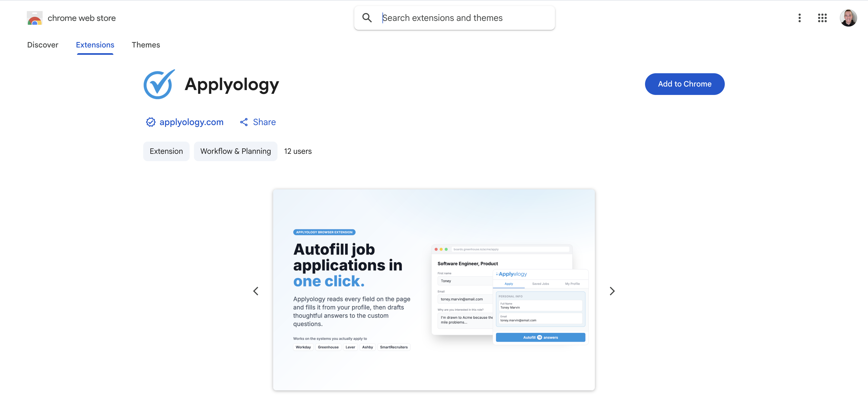Screen dimensions: 868x408
Task: Show the previous screenshot with left arrow
Action: coord(256,291)
